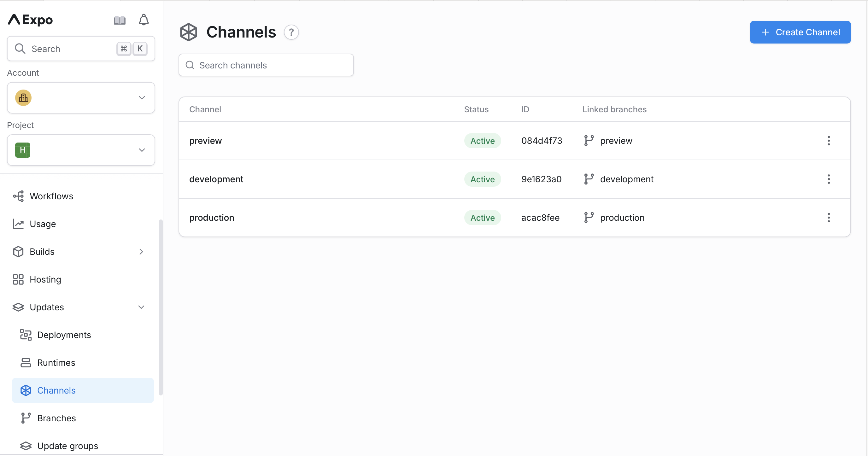Open the Project selector dropdown
This screenshot has width=868, height=456.
point(81,150)
